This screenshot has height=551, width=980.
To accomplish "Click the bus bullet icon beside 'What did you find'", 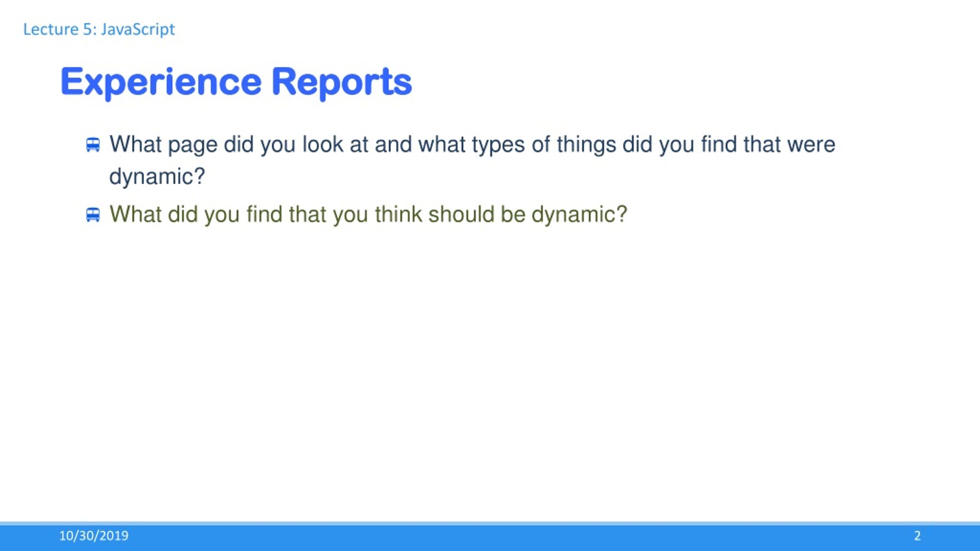I will point(93,215).
